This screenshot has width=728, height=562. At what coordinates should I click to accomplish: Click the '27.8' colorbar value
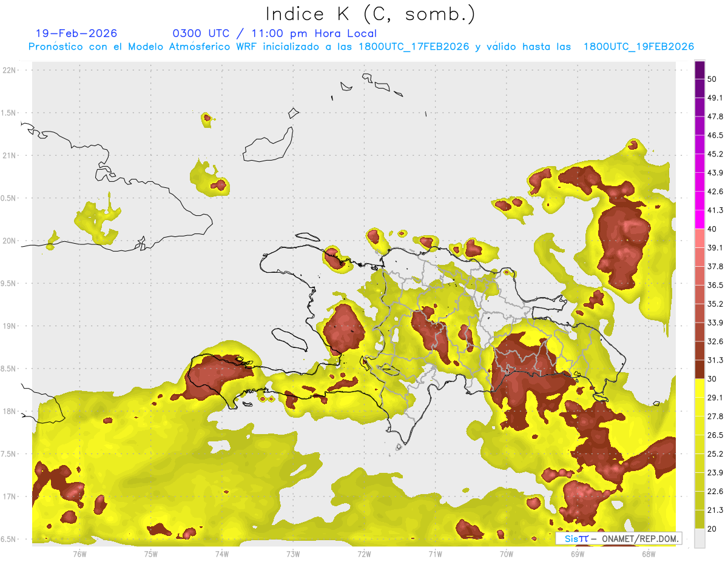[715, 416]
